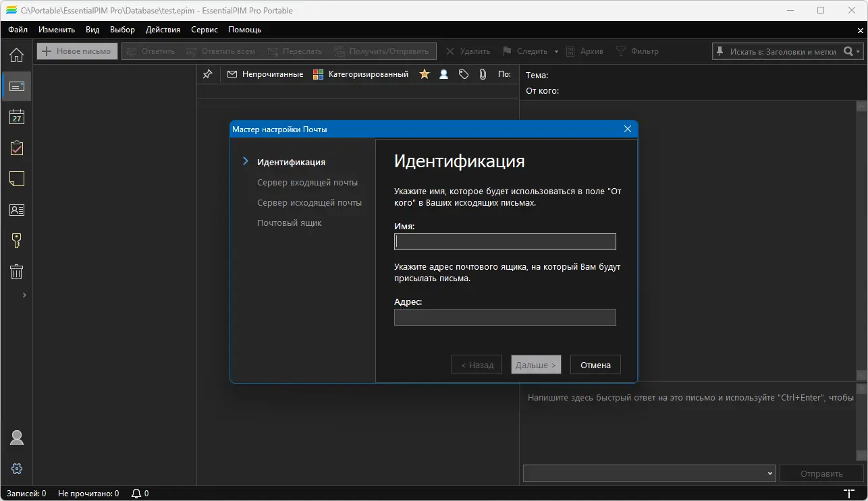Click the Удалить toolbar button

[468, 51]
